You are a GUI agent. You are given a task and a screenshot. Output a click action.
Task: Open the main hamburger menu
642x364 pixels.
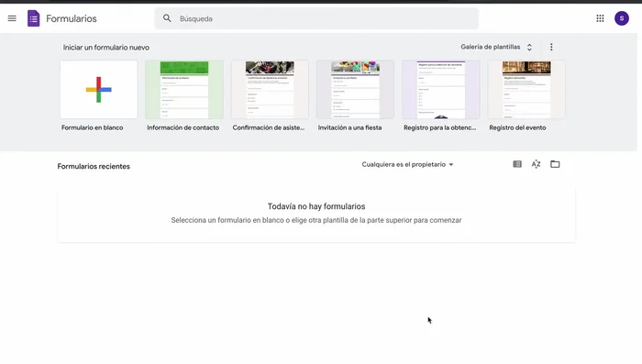12,18
